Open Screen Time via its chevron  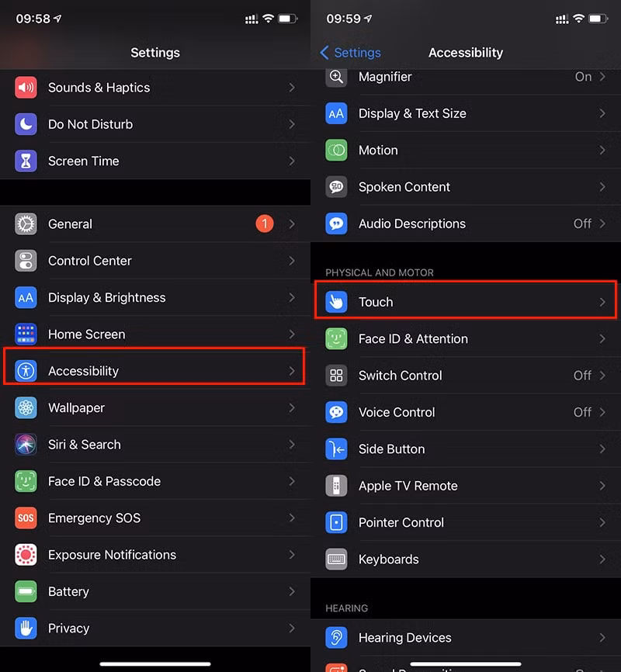coord(292,161)
